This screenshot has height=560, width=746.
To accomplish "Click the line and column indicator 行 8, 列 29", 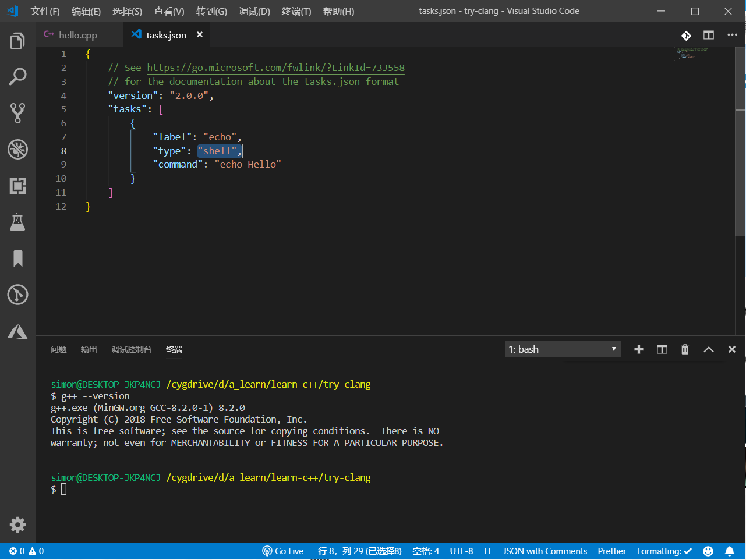I will tap(359, 551).
